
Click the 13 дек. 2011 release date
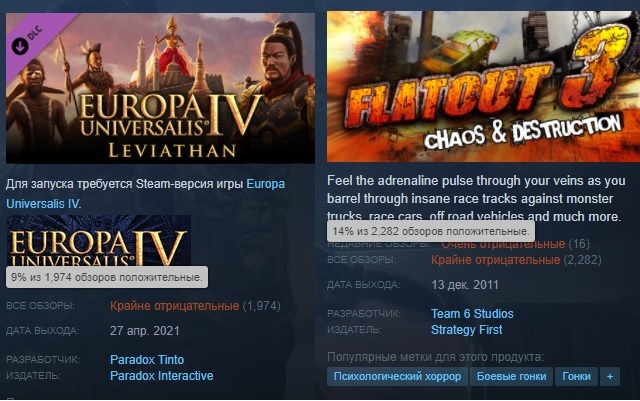click(x=465, y=285)
